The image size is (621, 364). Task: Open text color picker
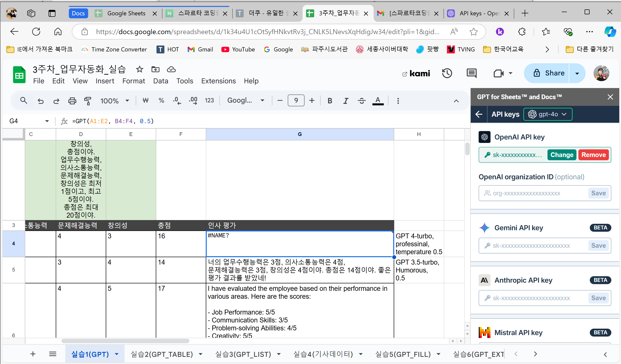click(x=378, y=101)
